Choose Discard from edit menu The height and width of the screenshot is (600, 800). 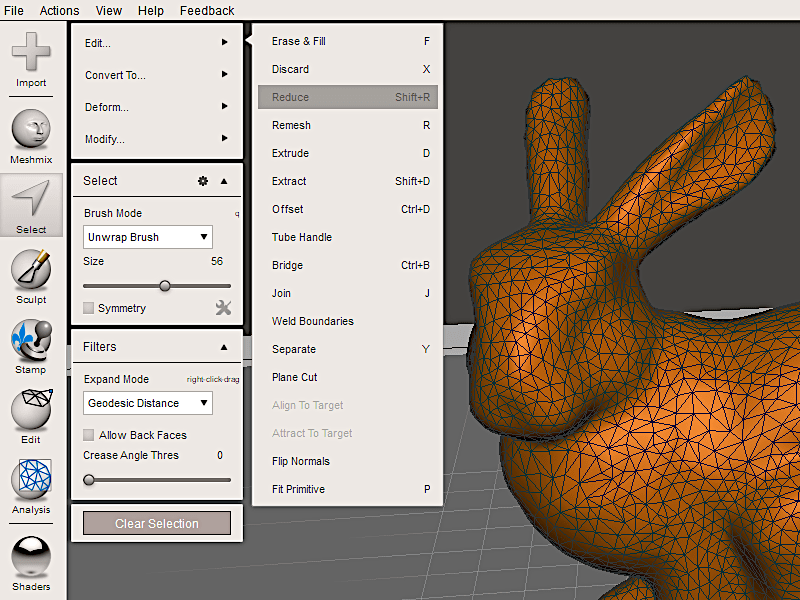pos(348,69)
